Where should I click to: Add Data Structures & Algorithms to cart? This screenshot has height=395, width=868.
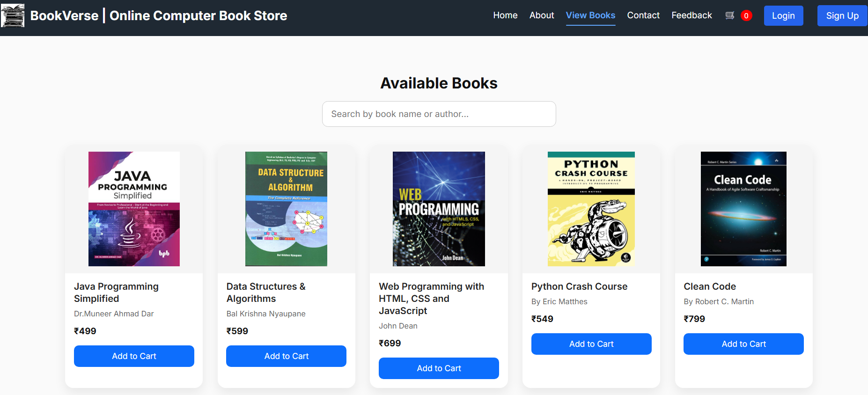(x=286, y=356)
